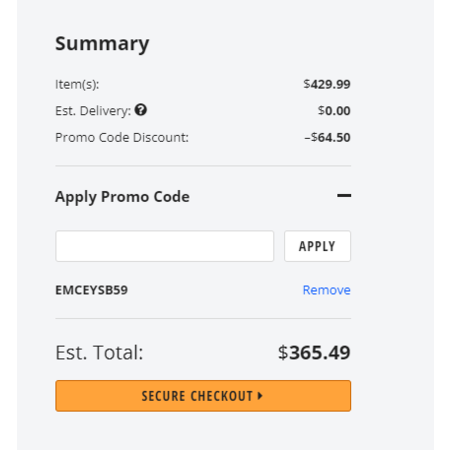
Task: Proceed with the Secure Checkout button
Action: coord(203,396)
